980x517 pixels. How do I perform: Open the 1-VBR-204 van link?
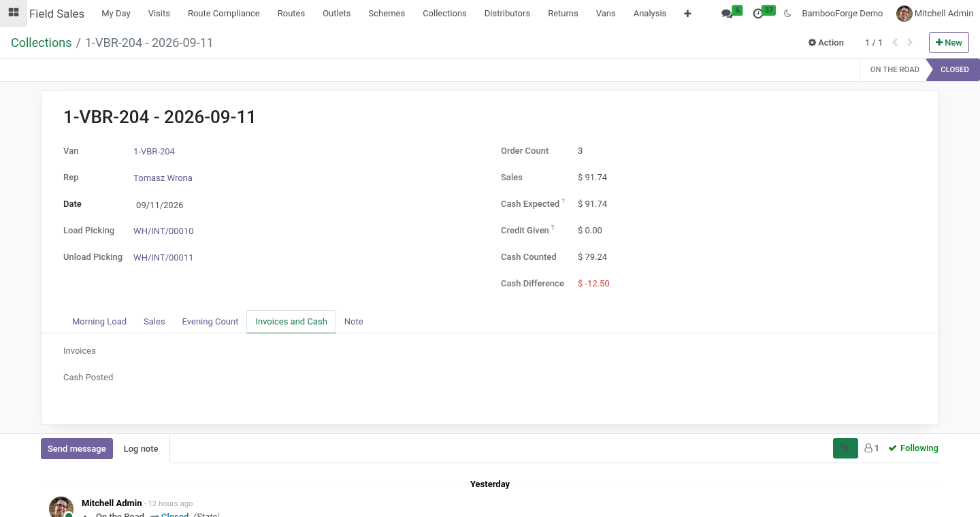(x=154, y=152)
